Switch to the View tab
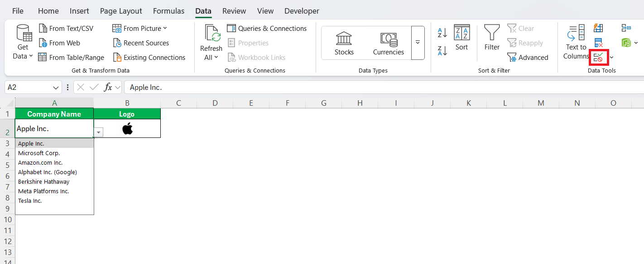This screenshot has width=644, height=264. (x=265, y=11)
